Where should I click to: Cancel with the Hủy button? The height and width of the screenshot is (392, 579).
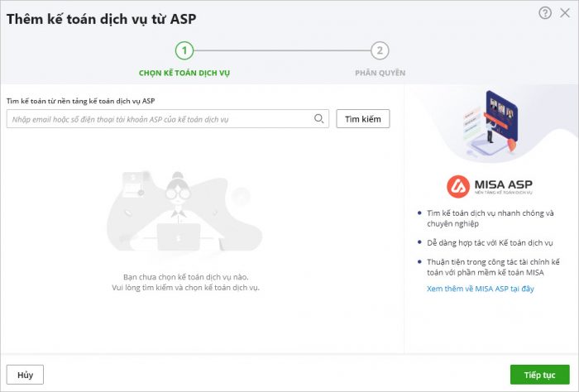[25, 375]
